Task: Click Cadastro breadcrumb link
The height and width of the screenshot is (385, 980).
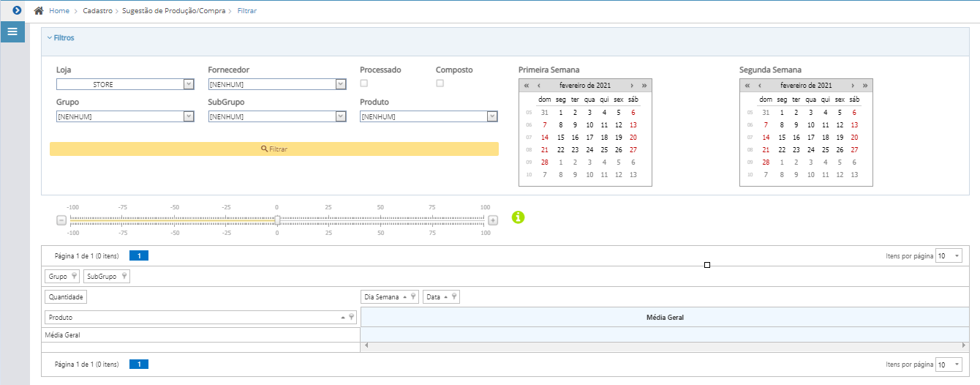Action: pos(97,11)
